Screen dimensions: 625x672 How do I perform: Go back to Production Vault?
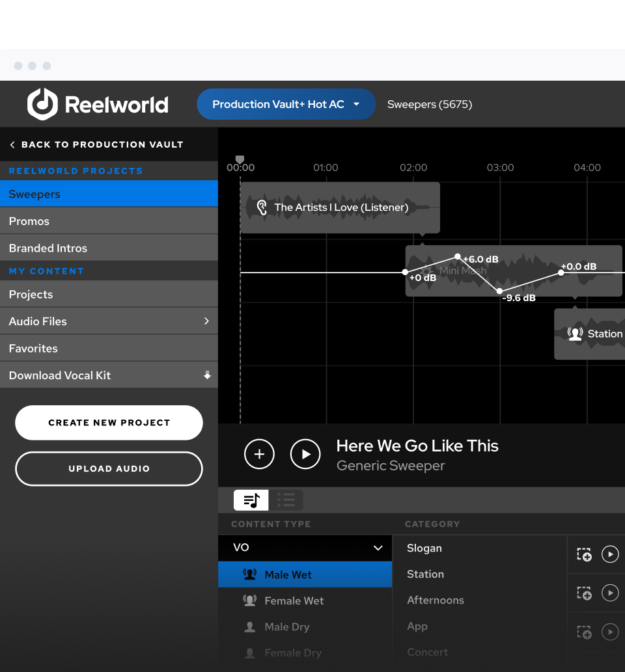tap(96, 144)
